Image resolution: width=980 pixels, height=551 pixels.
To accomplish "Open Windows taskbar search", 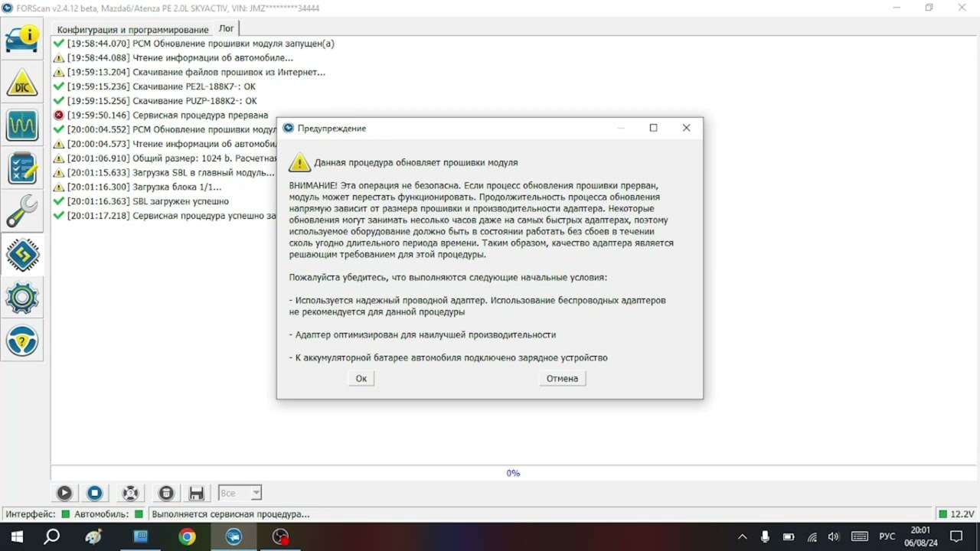I will (x=51, y=536).
